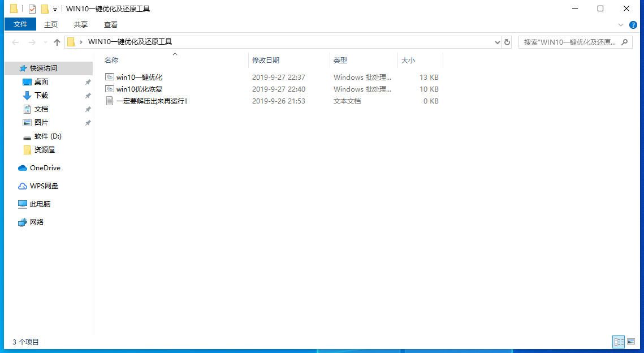This screenshot has width=644, height=353.
Task: Maximize the explorer window
Action: tap(600, 8)
